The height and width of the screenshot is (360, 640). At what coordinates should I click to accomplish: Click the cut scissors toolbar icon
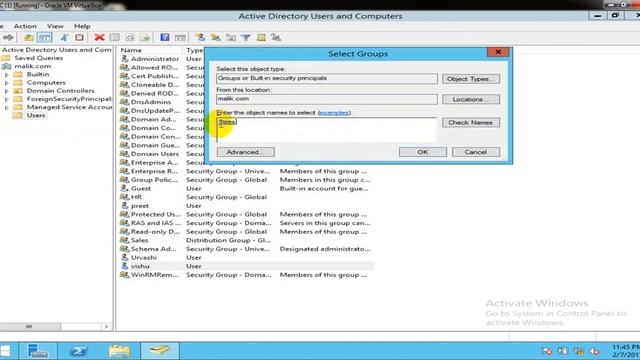pos(64,38)
